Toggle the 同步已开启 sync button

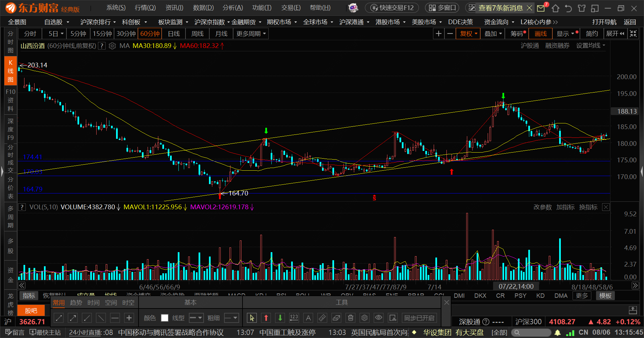pyautogui.click(x=419, y=318)
